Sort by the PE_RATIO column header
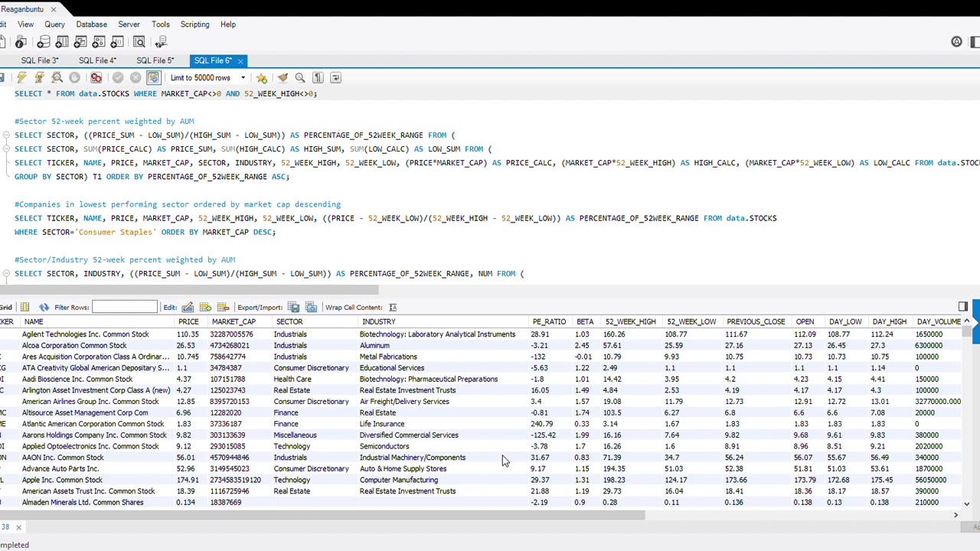This screenshot has width=980, height=551. 549,322
